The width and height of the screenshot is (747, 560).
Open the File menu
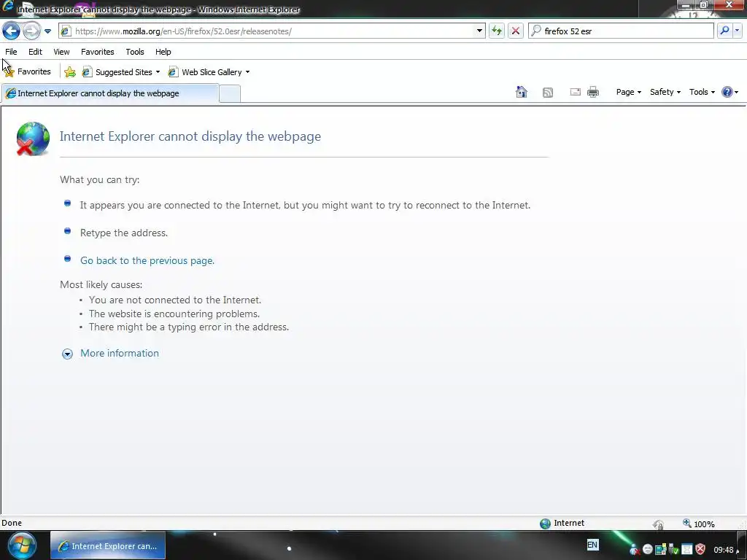pyautogui.click(x=11, y=52)
